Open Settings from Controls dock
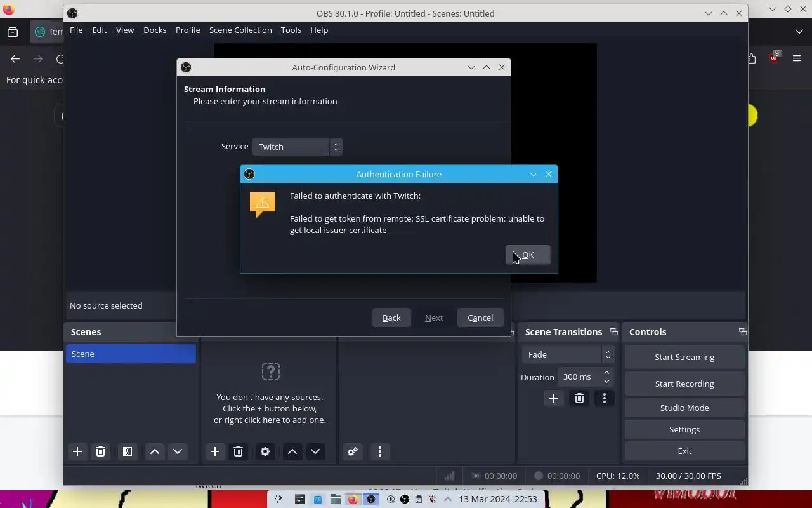Viewport: 812px width, 508px height. 684,429
